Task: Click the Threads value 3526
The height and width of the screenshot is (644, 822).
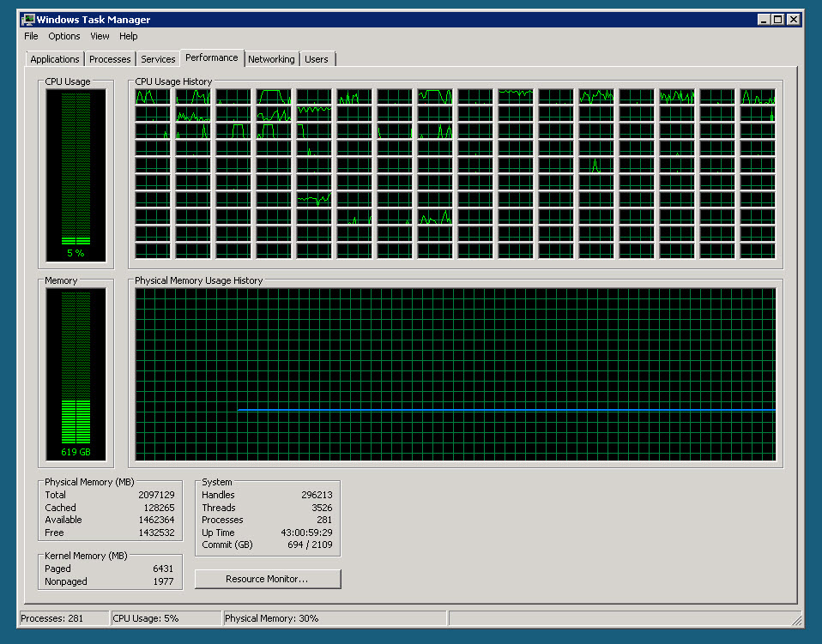Action: [322, 508]
